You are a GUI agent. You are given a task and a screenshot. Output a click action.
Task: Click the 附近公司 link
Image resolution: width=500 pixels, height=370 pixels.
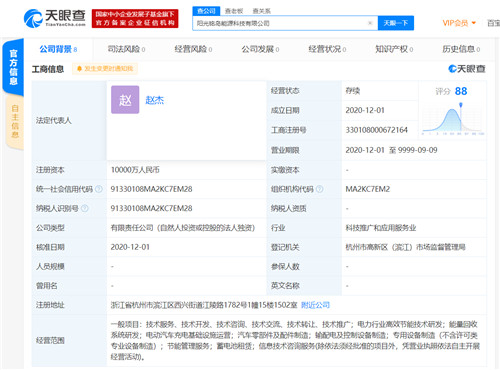[x=315, y=305]
